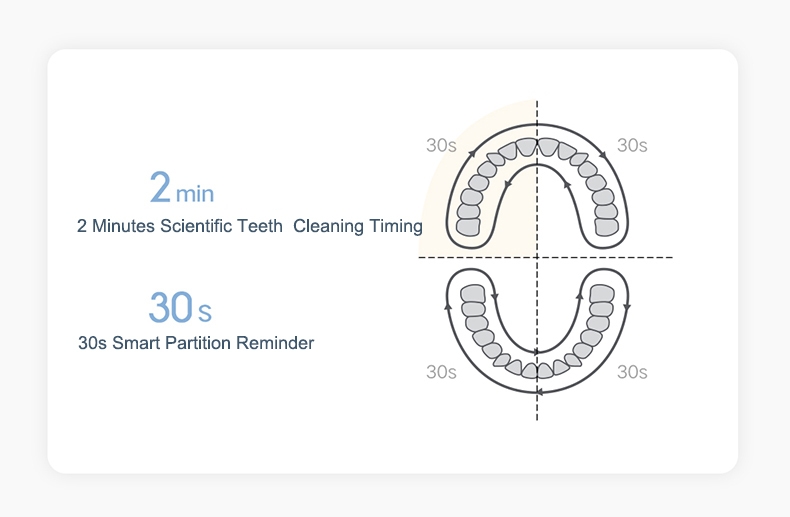The height and width of the screenshot is (517, 790).
Task: Tap the "30s" label beside upper-left quadrant
Action: 441,145
